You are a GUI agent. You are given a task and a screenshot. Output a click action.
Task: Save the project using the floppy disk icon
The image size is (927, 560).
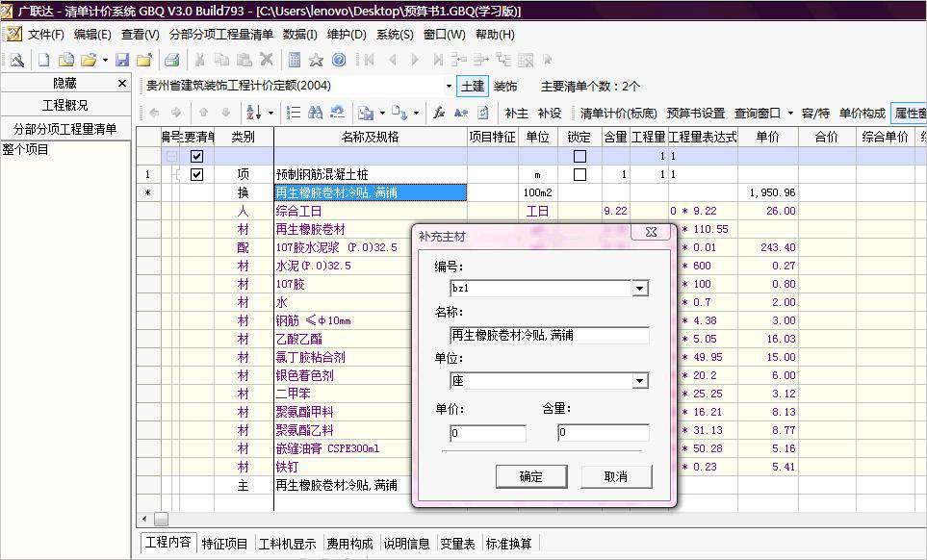tap(122, 60)
